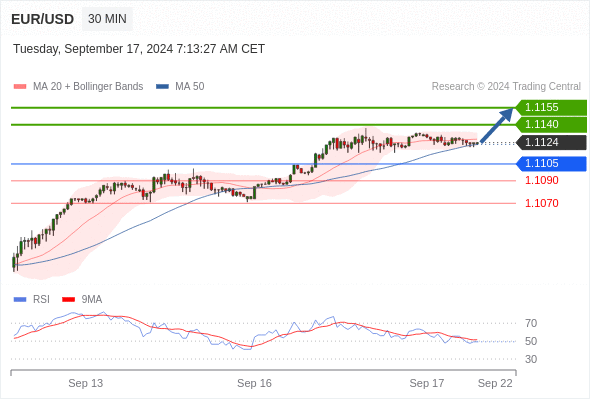Click the 1.1140 green resistance label
The height and width of the screenshot is (400, 590).
[551, 125]
